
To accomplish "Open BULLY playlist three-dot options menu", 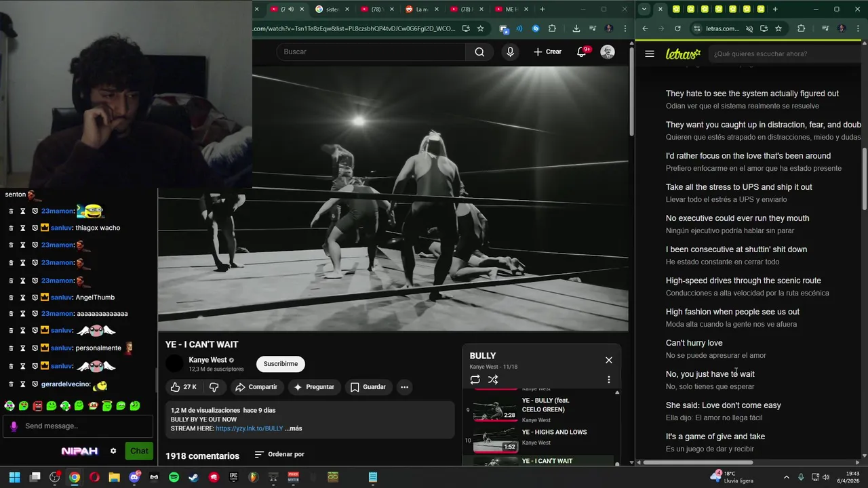I will click(x=608, y=380).
